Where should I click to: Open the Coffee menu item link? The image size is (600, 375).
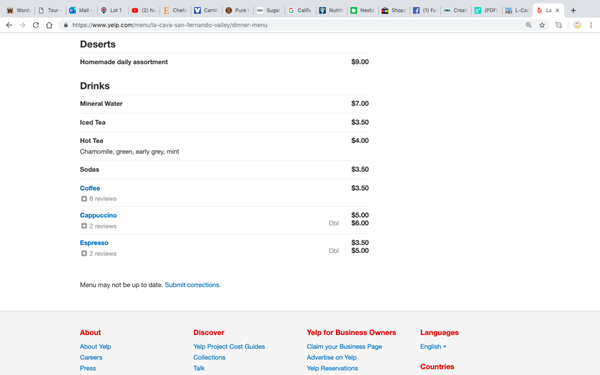coord(90,188)
